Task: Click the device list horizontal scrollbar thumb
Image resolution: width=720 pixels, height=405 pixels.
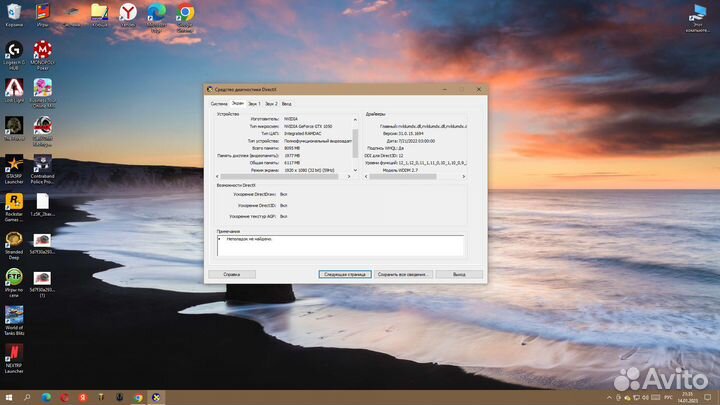Action: [x=279, y=176]
